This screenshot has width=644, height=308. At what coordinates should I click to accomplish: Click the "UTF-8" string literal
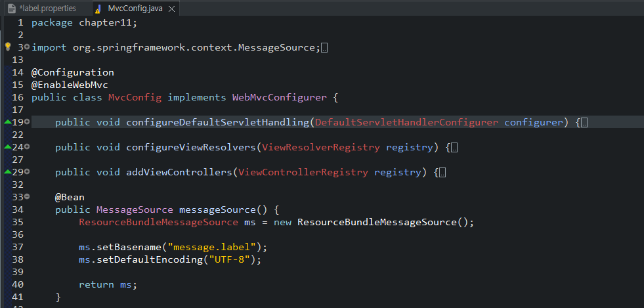click(229, 259)
